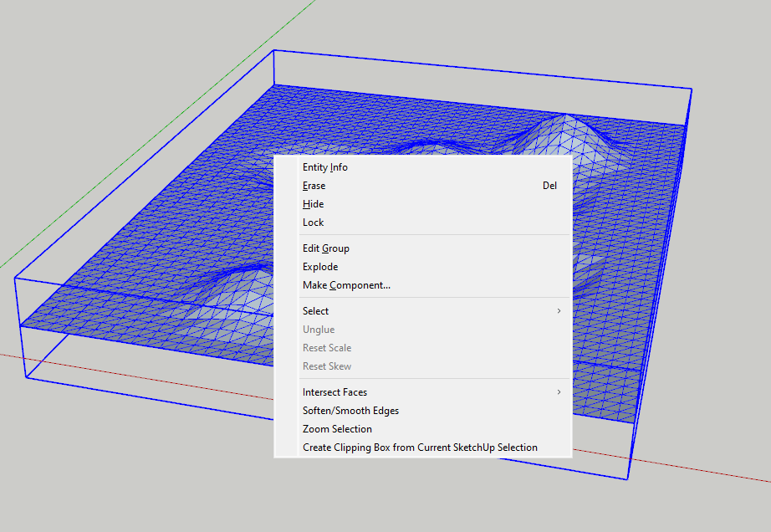Hide the selected group via Hide
The width and height of the screenshot is (771, 532).
tap(313, 204)
